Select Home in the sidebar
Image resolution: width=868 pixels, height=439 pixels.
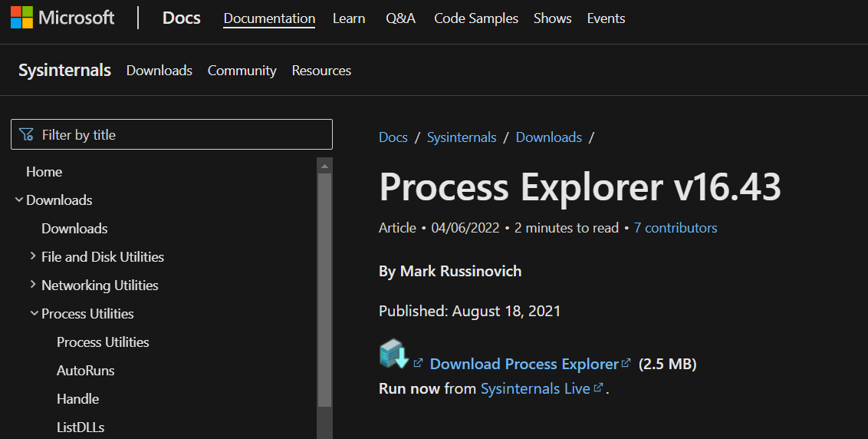click(x=44, y=172)
